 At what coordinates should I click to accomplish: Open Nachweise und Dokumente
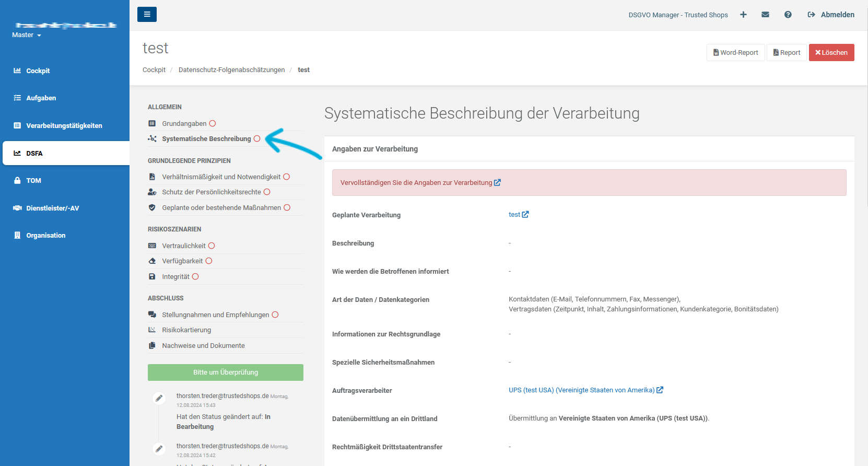203,345
